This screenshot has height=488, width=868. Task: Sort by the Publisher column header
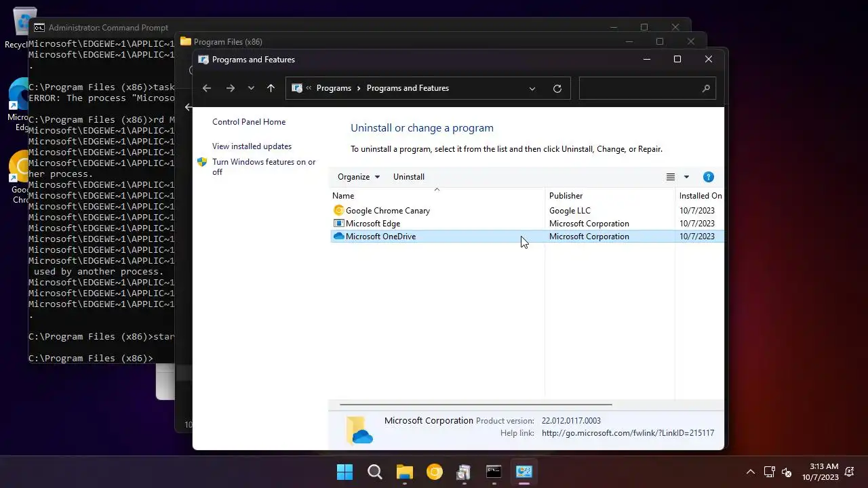tap(610, 196)
